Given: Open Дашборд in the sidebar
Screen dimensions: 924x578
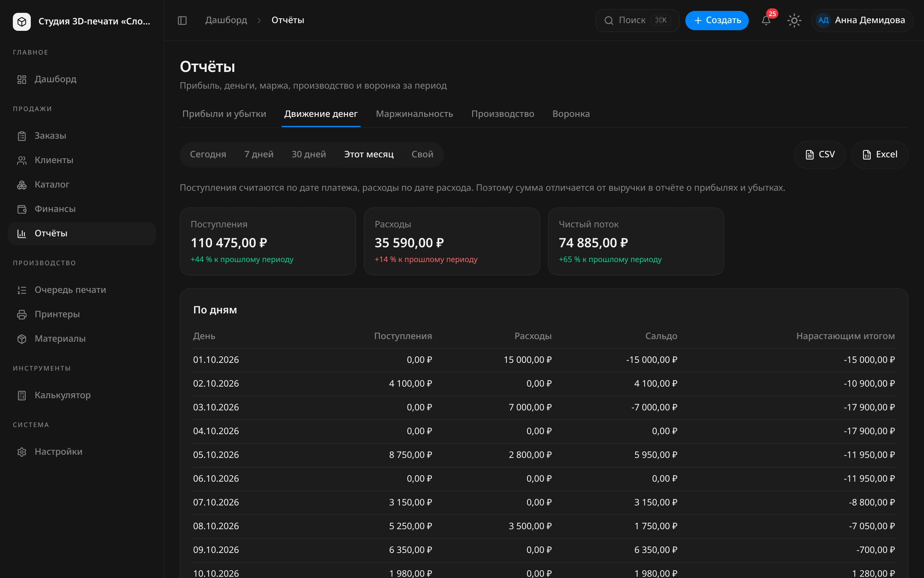Looking at the screenshot, I should (x=82, y=79).
